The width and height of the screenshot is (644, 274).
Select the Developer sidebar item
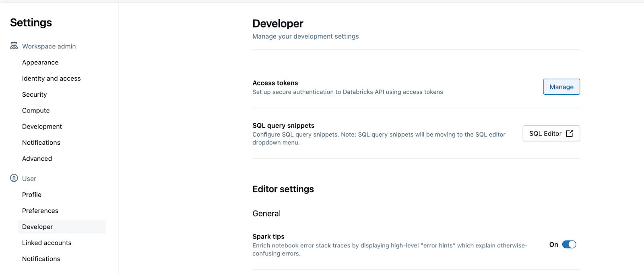pos(37,227)
